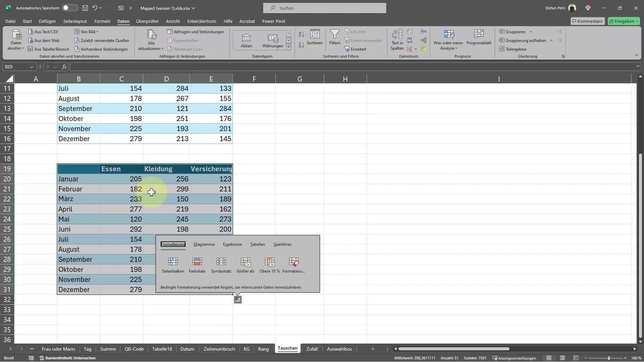Switch to the Summe sheet tab
The height and width of the screenshot is (362, 644).
[x=108, y=349]
